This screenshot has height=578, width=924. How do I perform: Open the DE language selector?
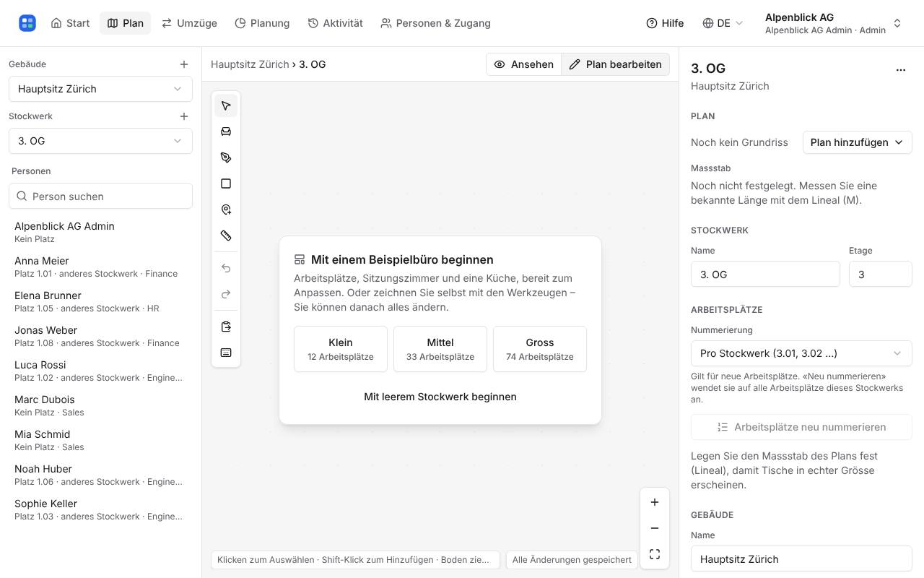723,23
